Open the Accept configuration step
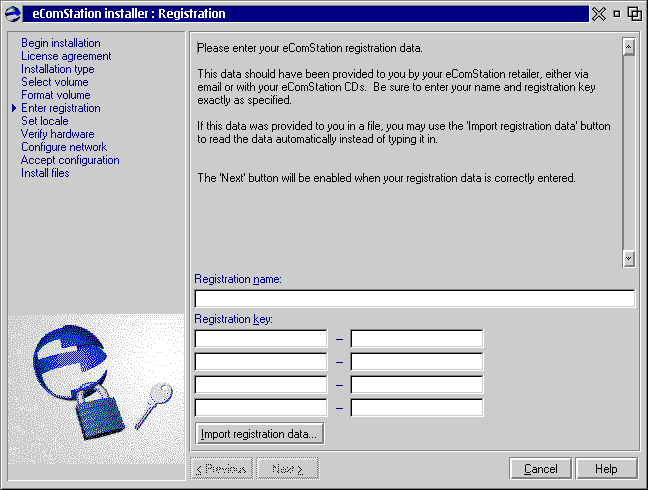This screenshot has height=490, width=648. point(70,160)
